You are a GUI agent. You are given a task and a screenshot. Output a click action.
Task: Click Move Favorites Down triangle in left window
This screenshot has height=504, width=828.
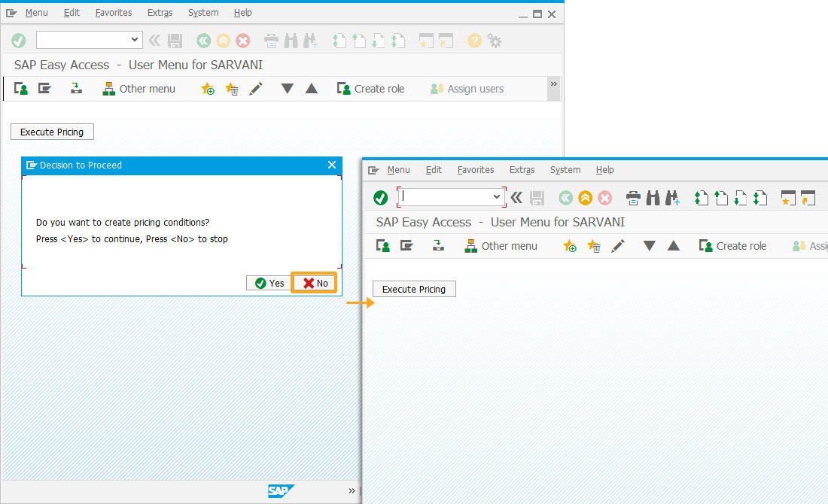click(288, 89)
